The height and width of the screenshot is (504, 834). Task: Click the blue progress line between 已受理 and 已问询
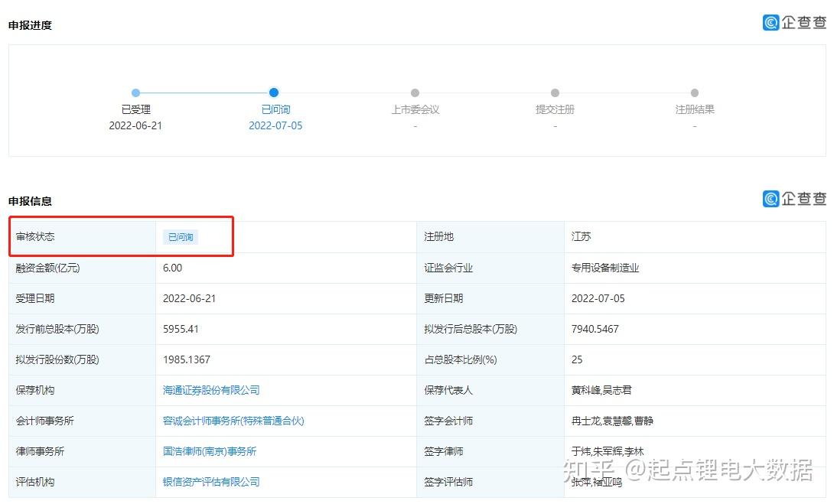pyautogui.click(x=204, y=93)
